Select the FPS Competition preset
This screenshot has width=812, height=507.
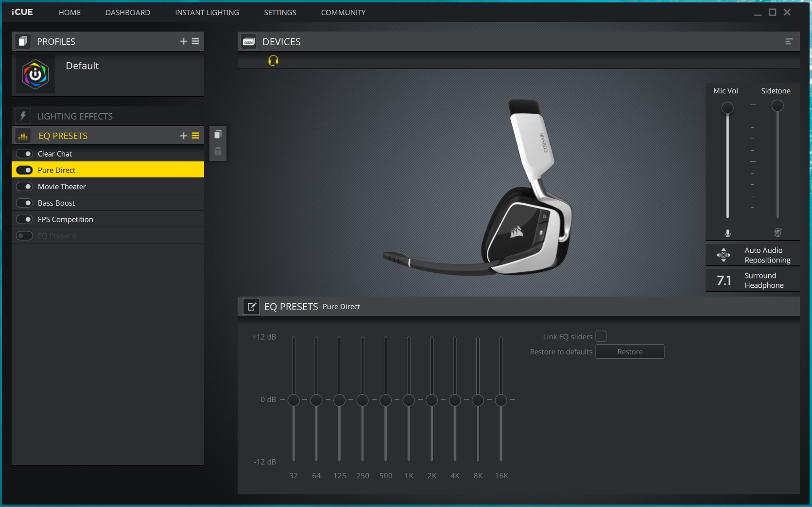tap(108, 219)
